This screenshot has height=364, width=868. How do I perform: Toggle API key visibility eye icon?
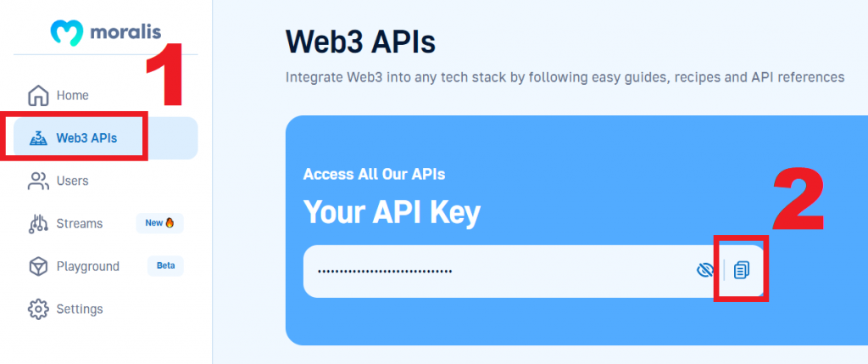(x=704, y=271)
